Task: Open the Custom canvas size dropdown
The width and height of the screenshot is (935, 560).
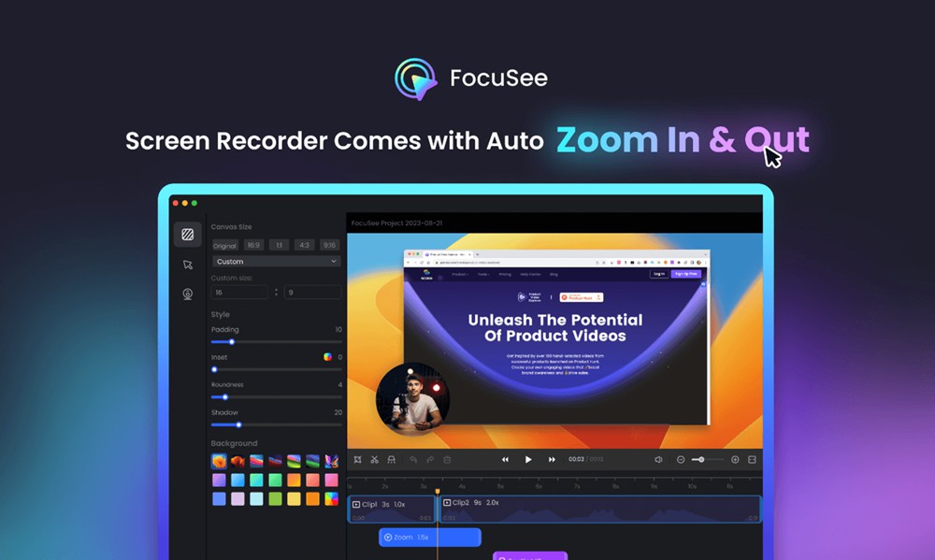Action: [x=276, y=261]
